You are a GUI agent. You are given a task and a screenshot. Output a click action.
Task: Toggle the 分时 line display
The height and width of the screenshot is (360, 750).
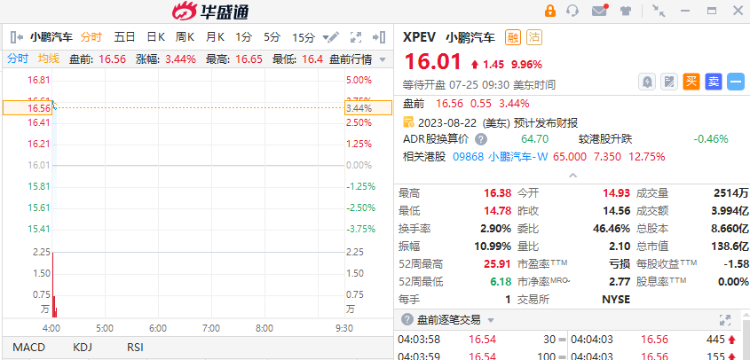[18, 59]
